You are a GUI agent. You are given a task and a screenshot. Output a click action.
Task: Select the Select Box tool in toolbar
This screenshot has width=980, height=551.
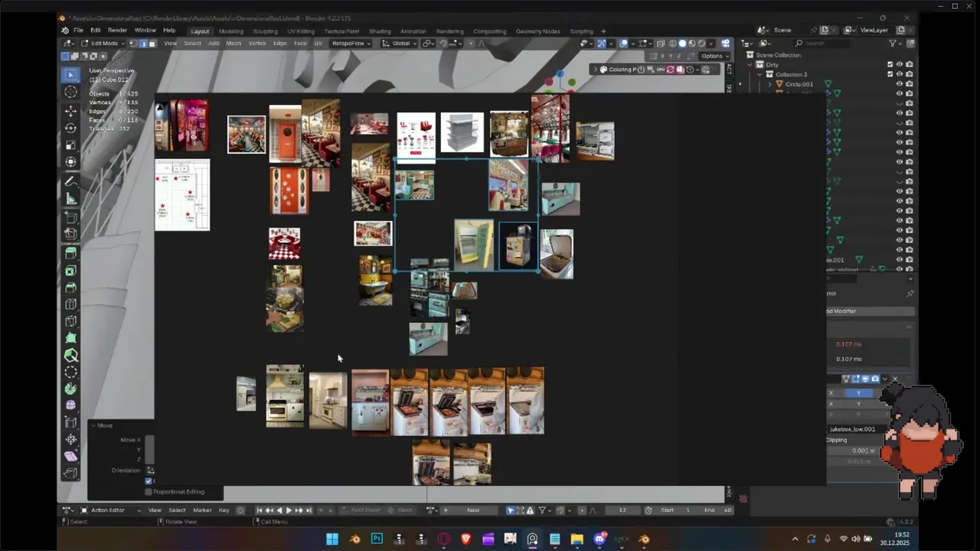click(70, 74)
